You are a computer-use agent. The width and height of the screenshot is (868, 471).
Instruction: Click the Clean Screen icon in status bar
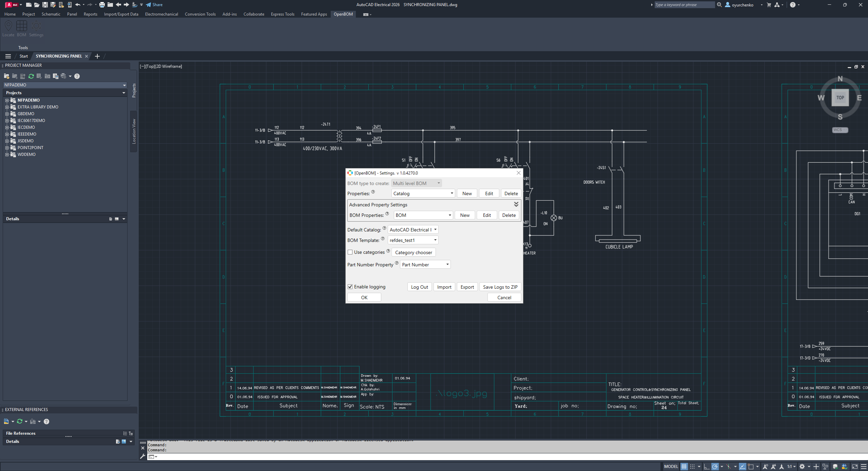[855, 467]
